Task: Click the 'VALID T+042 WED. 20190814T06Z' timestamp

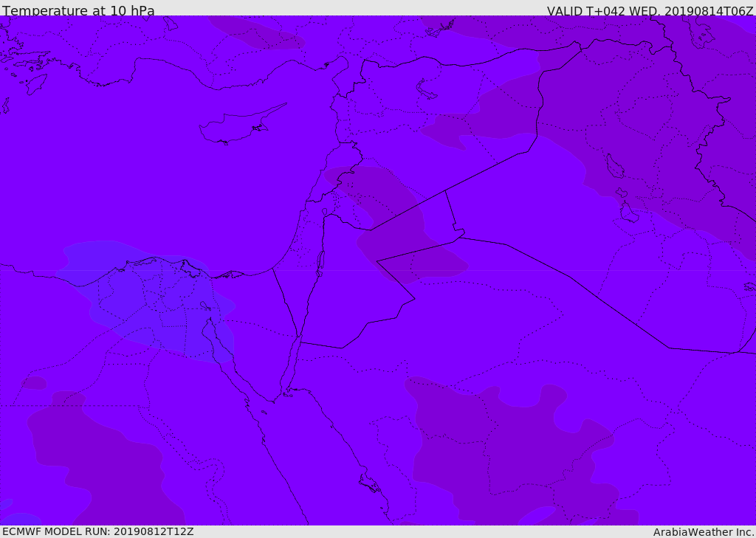Action: 650,10
